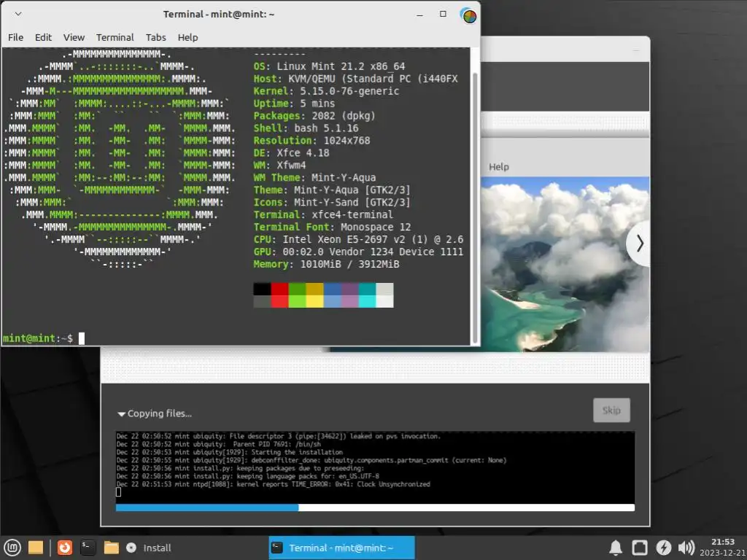The width and height of the screenshot is (747, 560).
Task: Click the 'Kernel: 5.15.0-76-generic' line
Action: coord(326,91)
